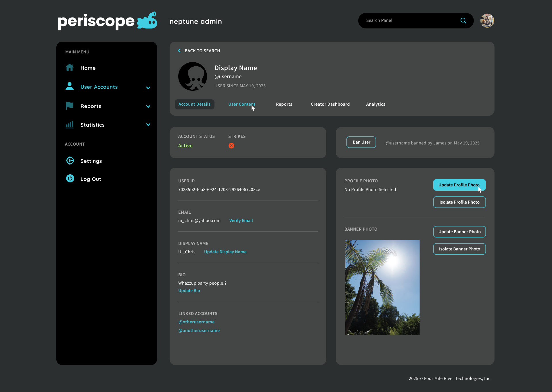
Task: Open admin profile avatar in header
Action: 487,21
